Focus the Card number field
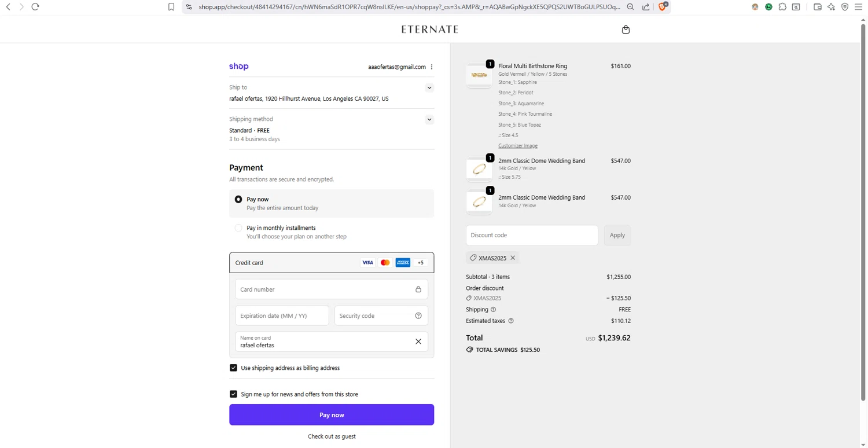The image size is (868, 448). (332, 289)
